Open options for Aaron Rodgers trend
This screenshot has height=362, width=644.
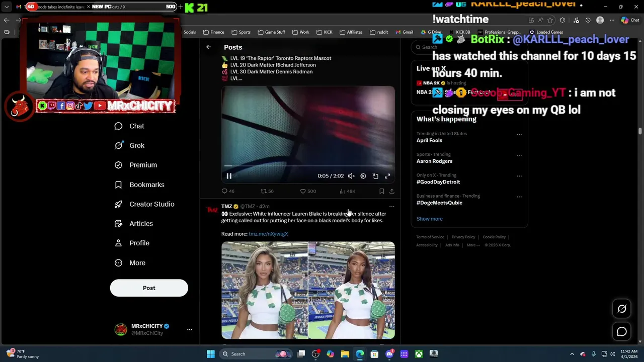(519, 155)
